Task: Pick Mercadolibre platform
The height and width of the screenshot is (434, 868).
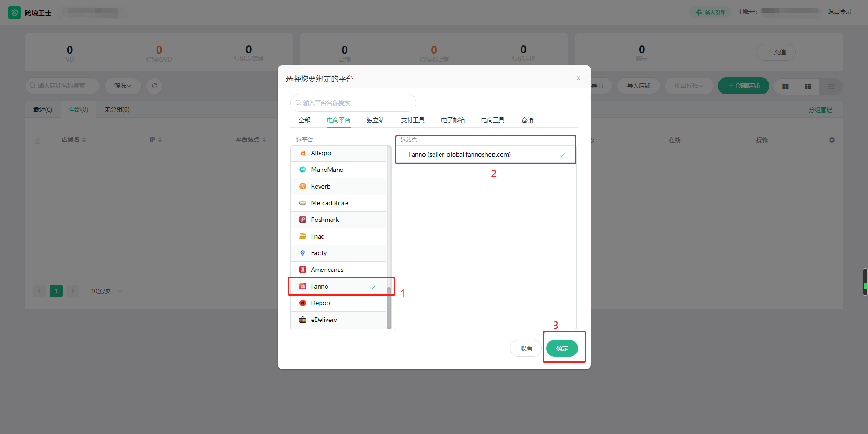Action: pyautogui.click(x=339, y=203)
